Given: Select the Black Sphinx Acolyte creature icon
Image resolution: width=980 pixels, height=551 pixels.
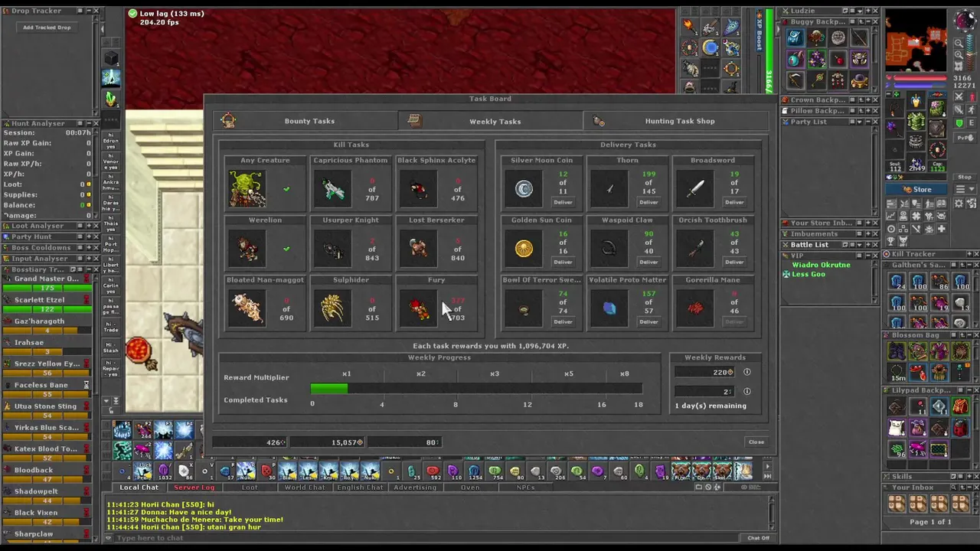Looking at the screenshot, I should coord(418,188).
